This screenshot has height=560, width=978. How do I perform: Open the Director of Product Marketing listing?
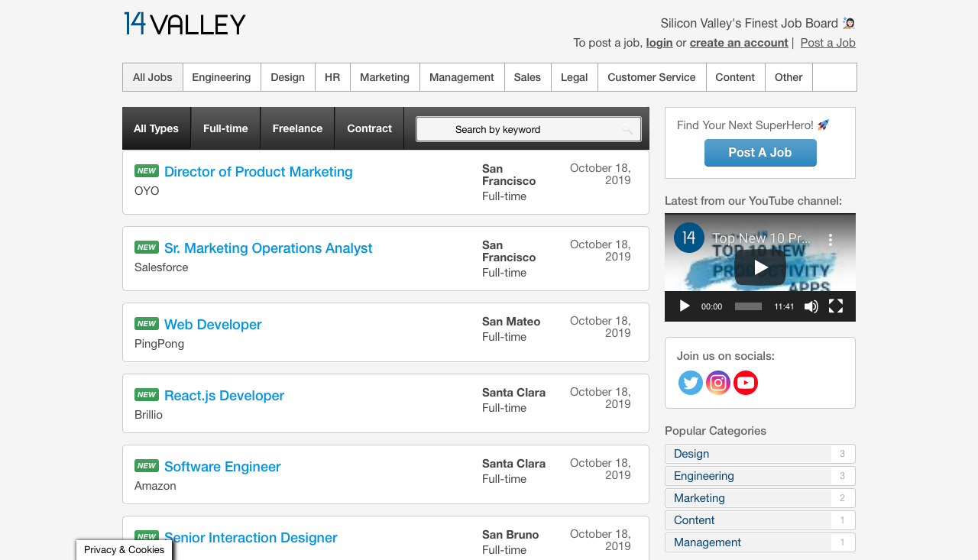pyautogui.click(x=258, y=171)
